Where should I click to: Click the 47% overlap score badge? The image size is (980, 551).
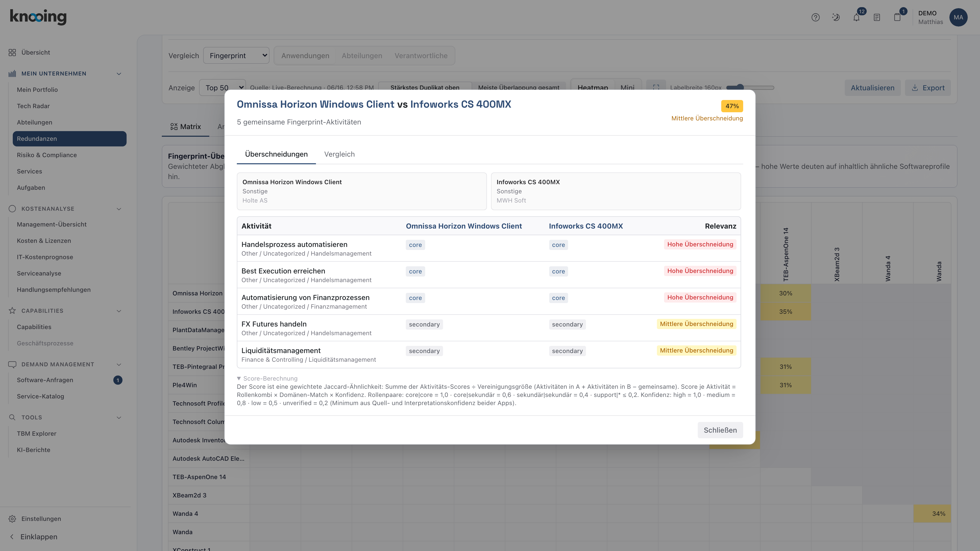[x=732, y=106]
